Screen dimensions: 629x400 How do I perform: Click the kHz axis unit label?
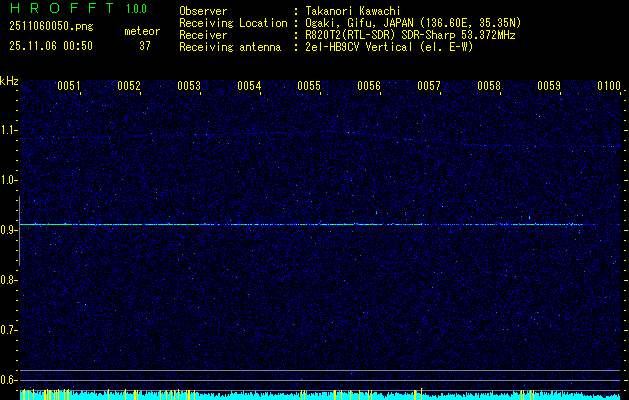pos(9,81)
